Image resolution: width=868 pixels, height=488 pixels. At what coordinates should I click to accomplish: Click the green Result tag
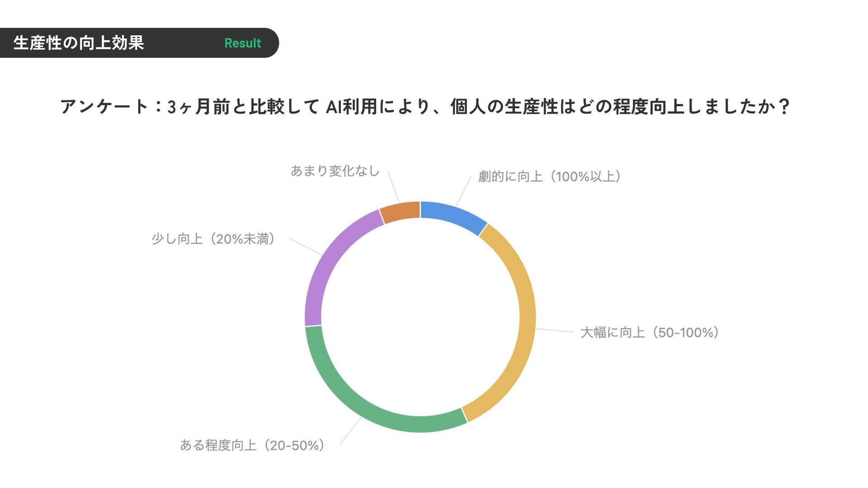243,43
